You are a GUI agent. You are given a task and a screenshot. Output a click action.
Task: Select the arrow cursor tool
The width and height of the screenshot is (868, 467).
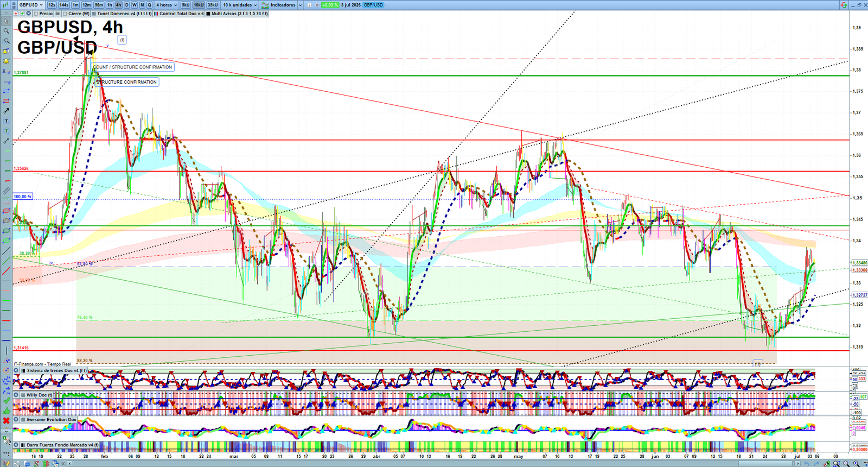pos(7,21)
